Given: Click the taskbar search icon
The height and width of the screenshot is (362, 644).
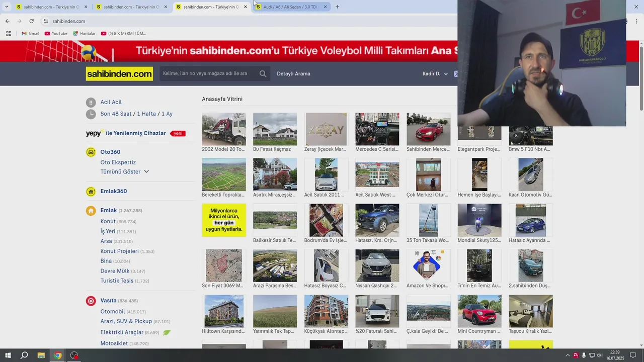Looking at the screenshot, I should 24,355.
